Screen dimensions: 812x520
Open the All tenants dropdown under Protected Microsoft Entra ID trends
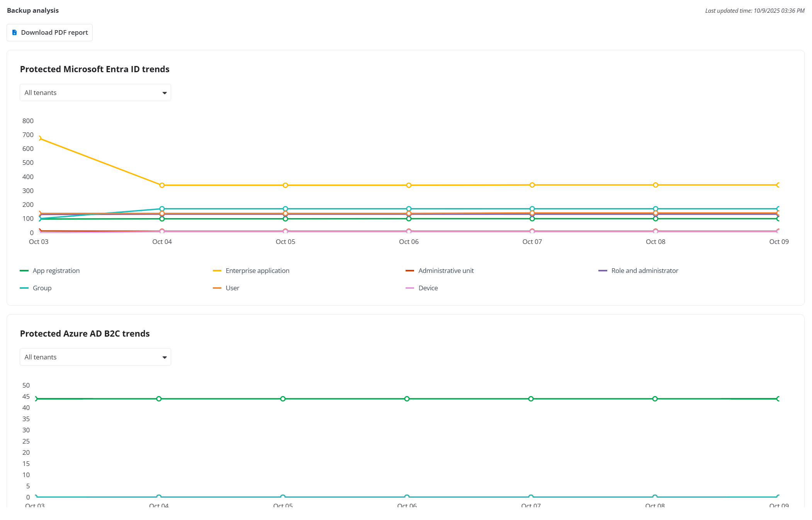tap(95, 92)
